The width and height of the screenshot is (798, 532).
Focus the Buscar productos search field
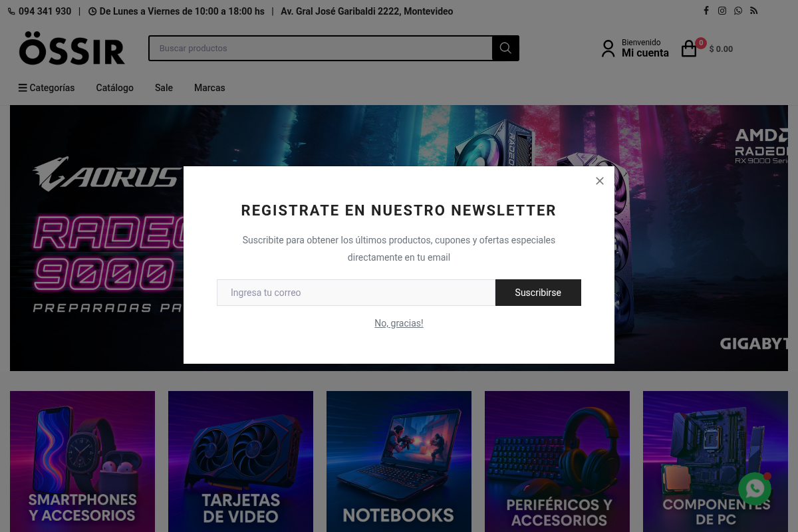(321, 48)
